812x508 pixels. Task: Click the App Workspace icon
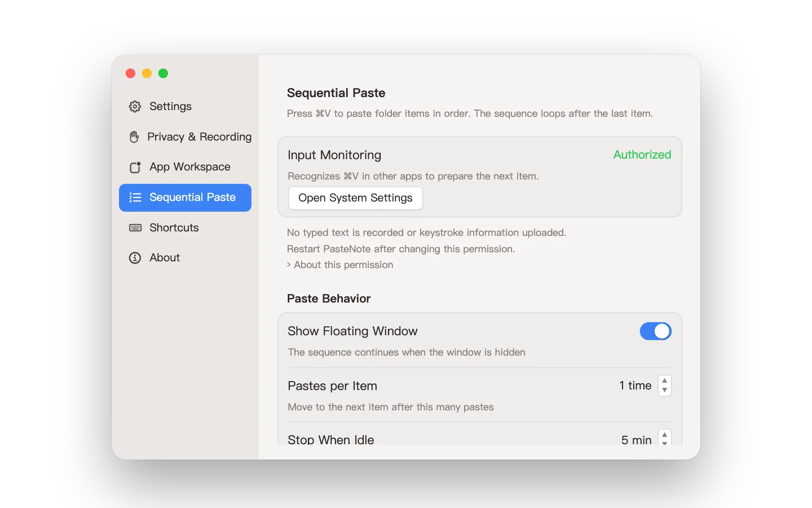coord(135,167)
